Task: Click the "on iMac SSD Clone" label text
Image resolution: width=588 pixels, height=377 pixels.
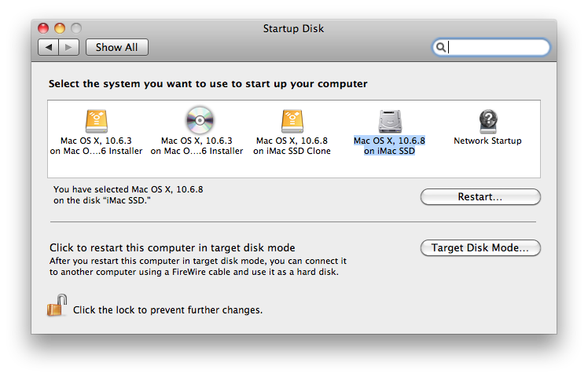Action: pos(292,151)
